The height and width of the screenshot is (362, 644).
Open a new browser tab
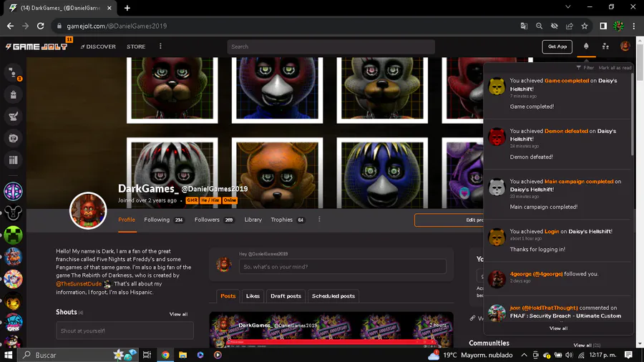click(x=127, y=8)
